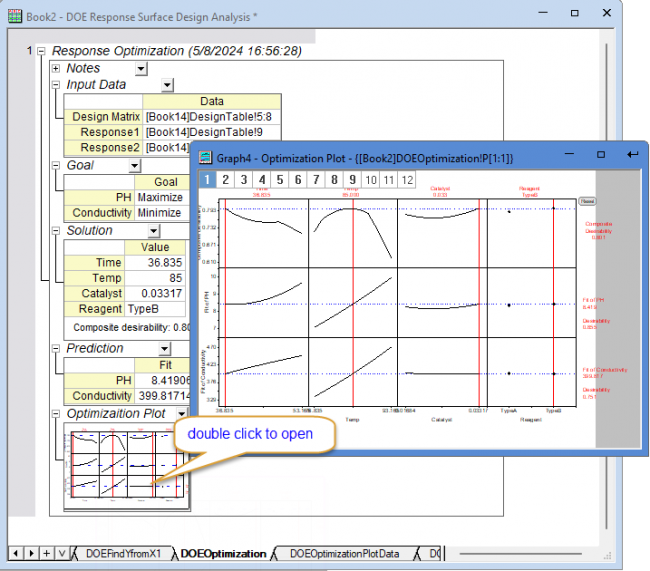Click the Book2 workbook window icon

[x=15, y=17]
